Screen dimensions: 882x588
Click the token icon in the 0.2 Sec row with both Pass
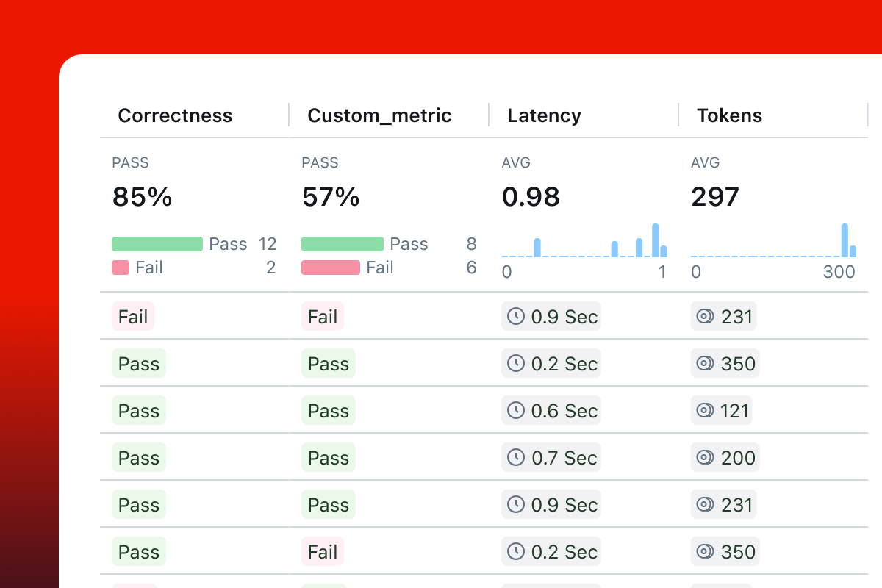click(x=706, y=364)
